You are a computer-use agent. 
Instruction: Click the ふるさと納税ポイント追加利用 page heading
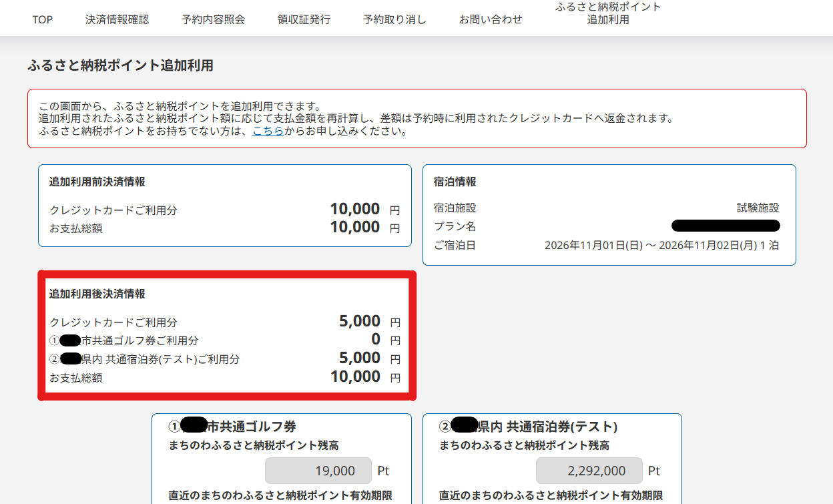pos(120,65)
